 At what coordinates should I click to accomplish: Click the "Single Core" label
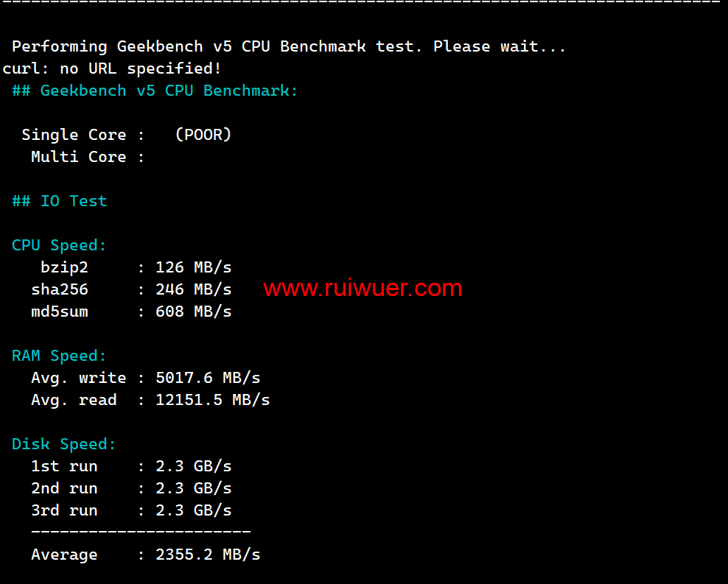[74, 135]
